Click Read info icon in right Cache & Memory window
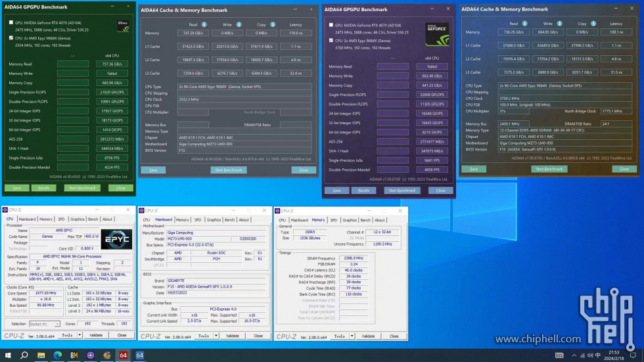The height and width of the screenshot is (362, 644). 524,24
